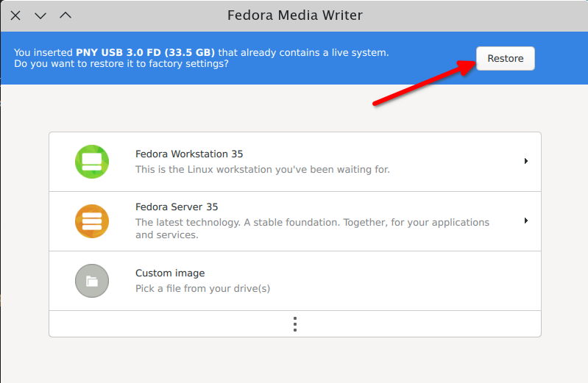
Task: Maximize window with the up chevron
Action: (x=65, y=15)
